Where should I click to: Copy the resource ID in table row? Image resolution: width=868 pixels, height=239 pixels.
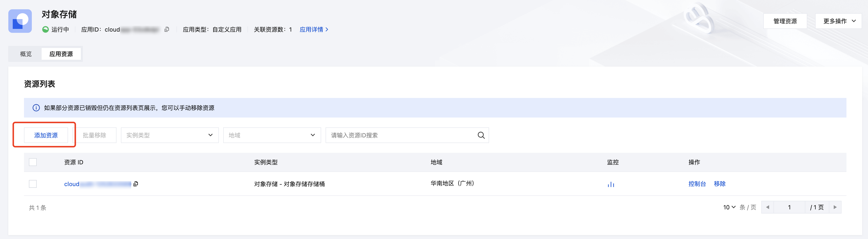pos(136,184)
